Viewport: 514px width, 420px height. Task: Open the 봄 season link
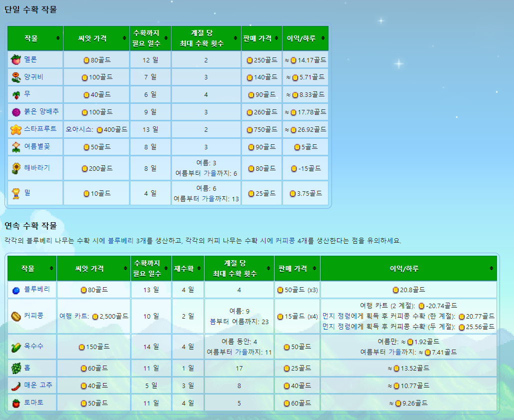click(x=213, y=322)
